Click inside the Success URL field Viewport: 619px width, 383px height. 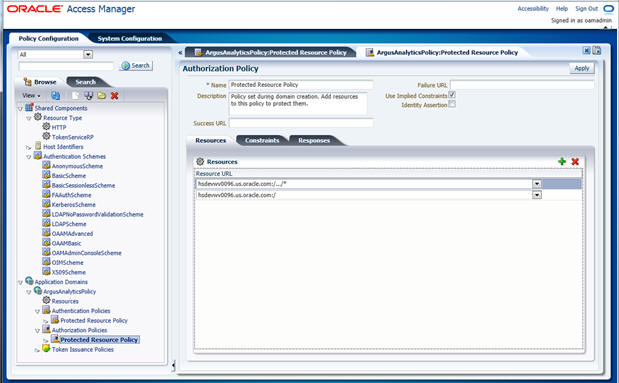click(x=301, y=123)
